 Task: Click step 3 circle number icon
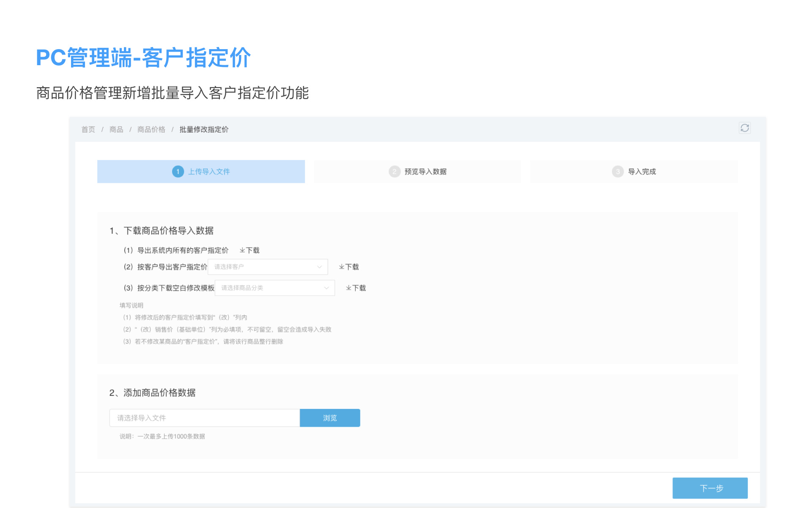617,171
